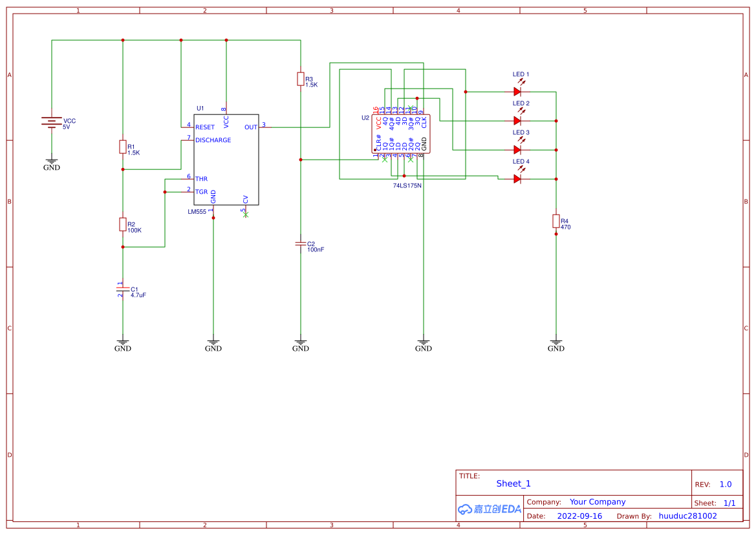This screenshot has height=535, width=756.
Task: Click the DISCHARGE pin label on U1
Action: pyautogui.click(x=213, y=140)
